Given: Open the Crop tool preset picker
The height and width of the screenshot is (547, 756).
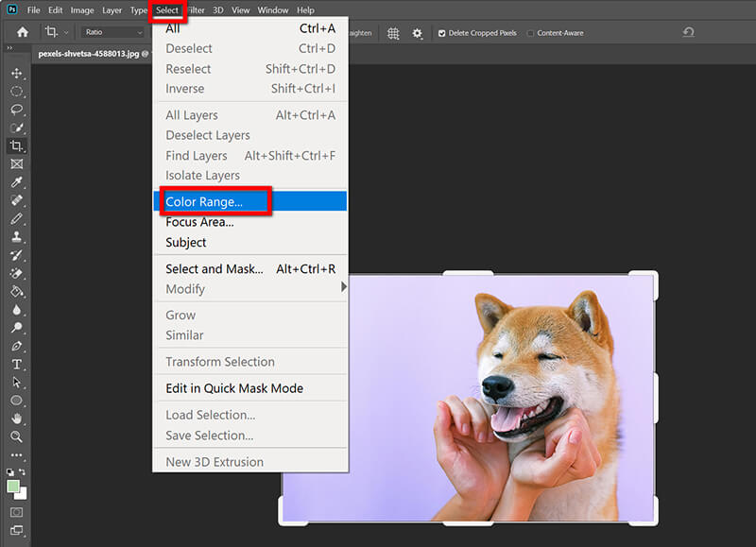Looking at the screenshot, I should pyautogui.click(x=52, y=31).
